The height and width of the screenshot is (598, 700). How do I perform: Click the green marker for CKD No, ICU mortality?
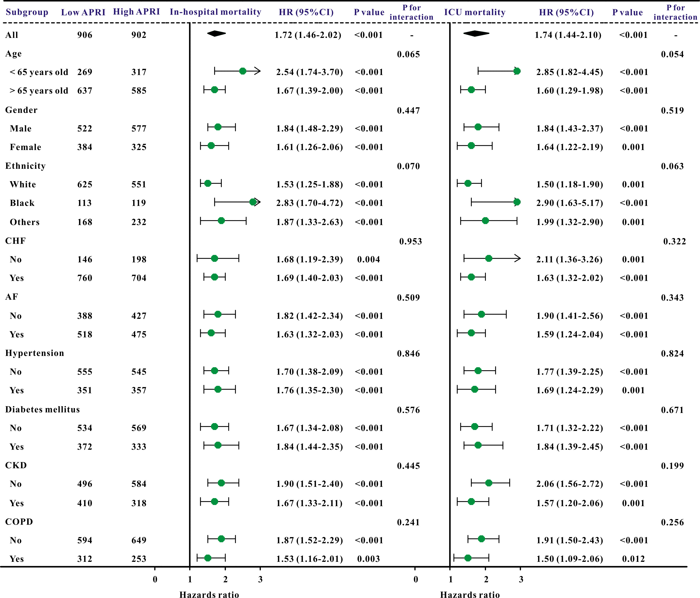click(x=489, y=483)
